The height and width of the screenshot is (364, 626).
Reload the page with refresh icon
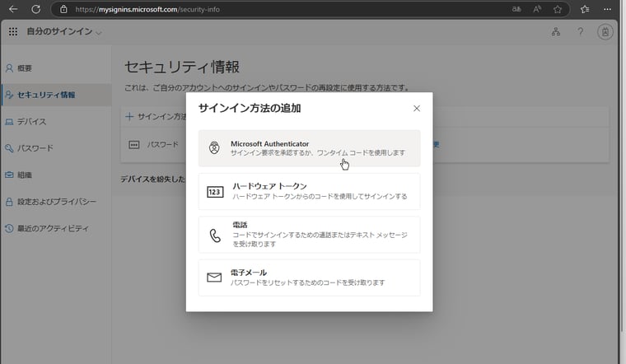click(x=36, y=9)
